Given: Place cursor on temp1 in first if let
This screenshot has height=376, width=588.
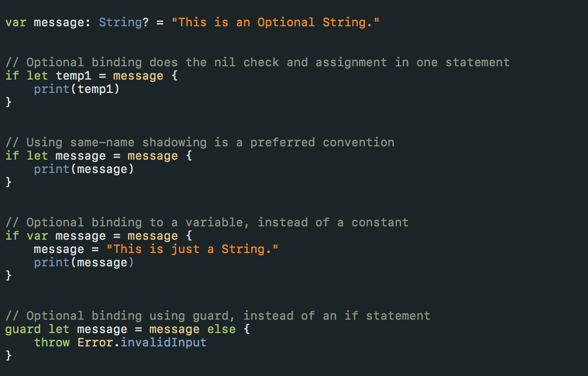Looking at the screenshot, I should pos(73,76).
